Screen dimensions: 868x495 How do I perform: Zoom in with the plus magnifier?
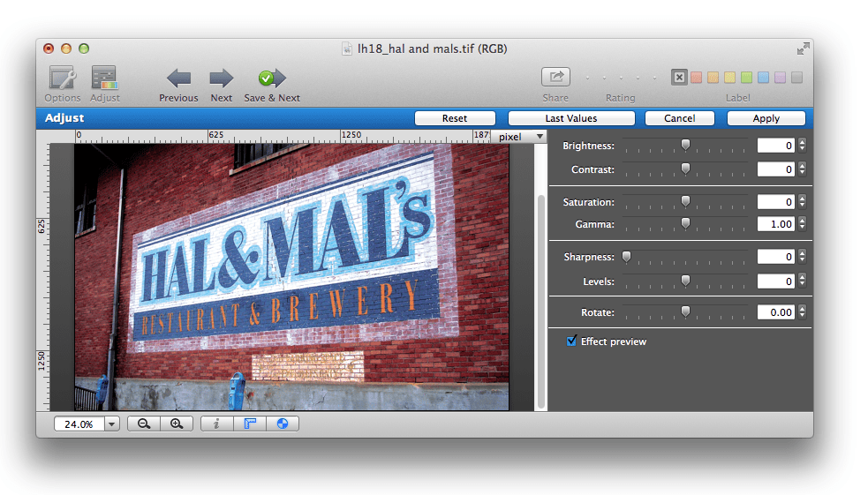pos(177,424)
